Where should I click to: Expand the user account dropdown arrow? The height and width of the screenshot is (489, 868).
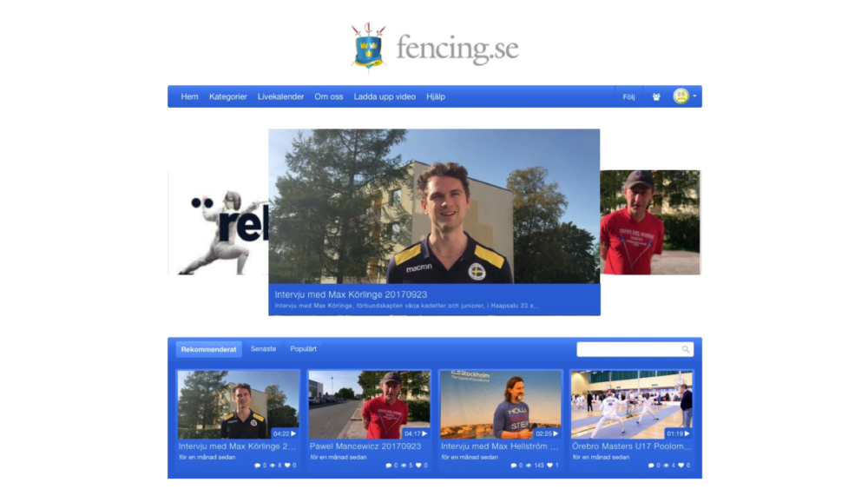(x=694, y=96)
